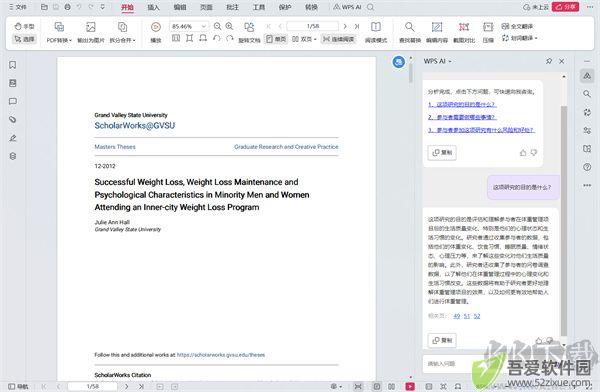Image resolution: width=600 pixels, height=392 pixels.
Task: Click the third suggested question link
Action: point(481,130)
